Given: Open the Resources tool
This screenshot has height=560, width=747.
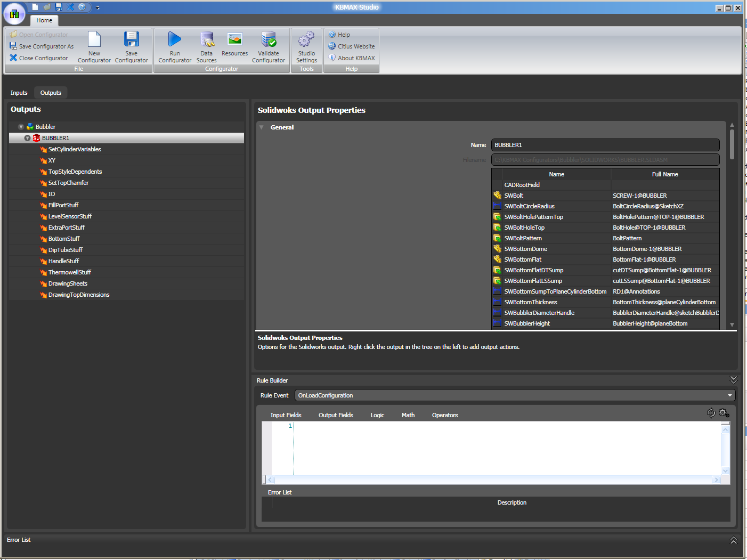Looking at the screenshot, I should tap(234, 40).
